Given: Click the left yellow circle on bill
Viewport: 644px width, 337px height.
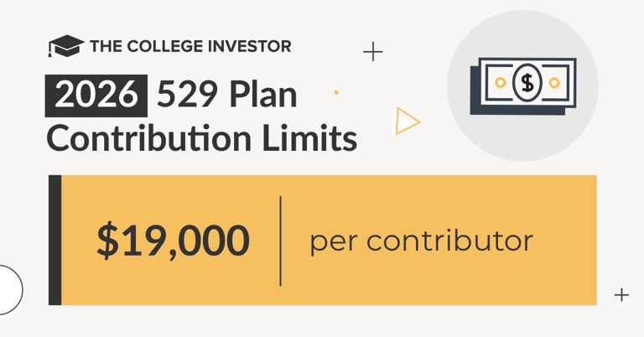Looking at the screenshot, I should [x=501, y=82].
